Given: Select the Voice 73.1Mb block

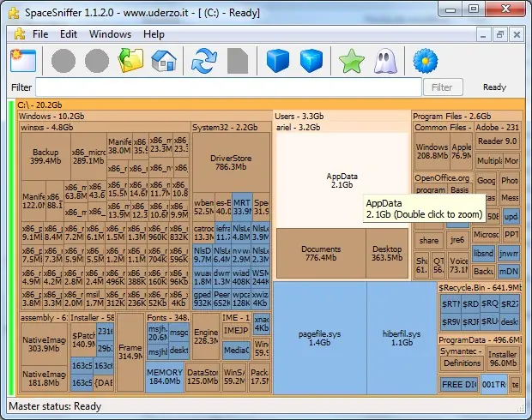Looking at the screenshot, I should point(458,265).
